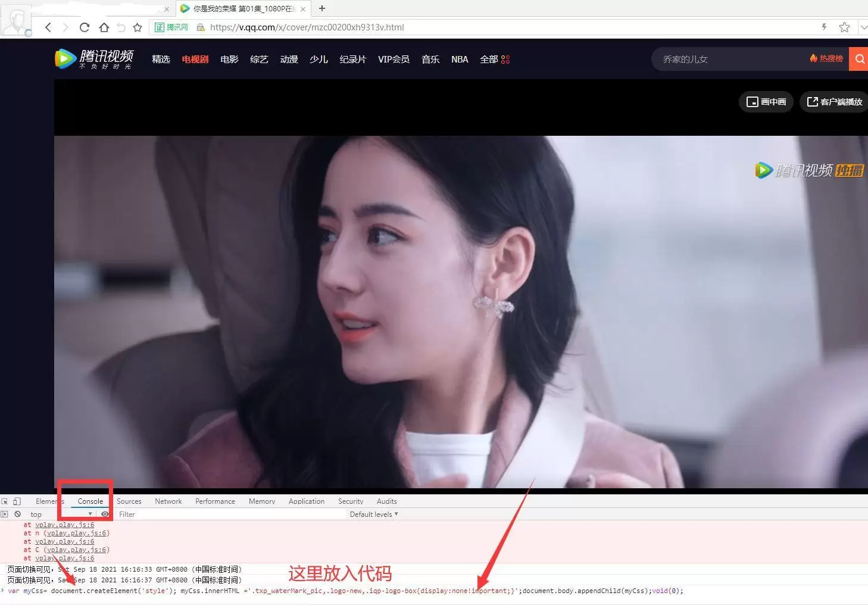Click the orange search magnifier button
Image resolution: width=868 pixels, height=605 pixels.
[858, 59]
